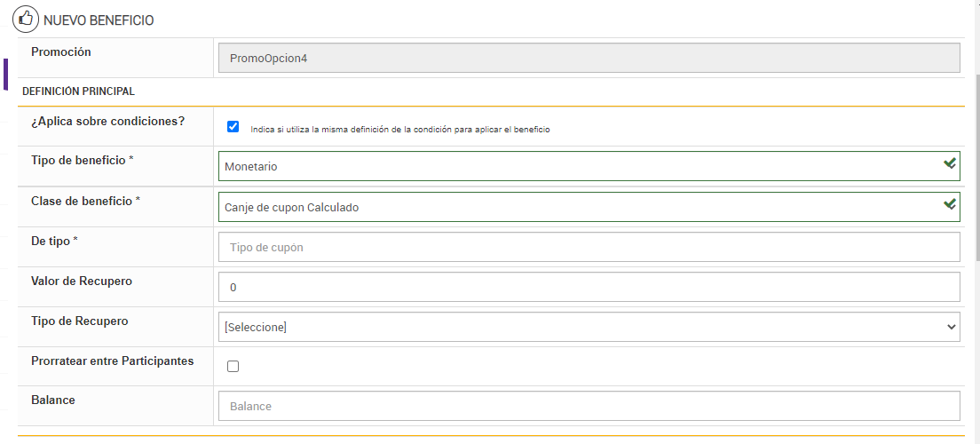Viewport: 980px width, 444px height.
Task: Click the ¿Aplica sobre condiciones? label
Action: coord(107,121)
